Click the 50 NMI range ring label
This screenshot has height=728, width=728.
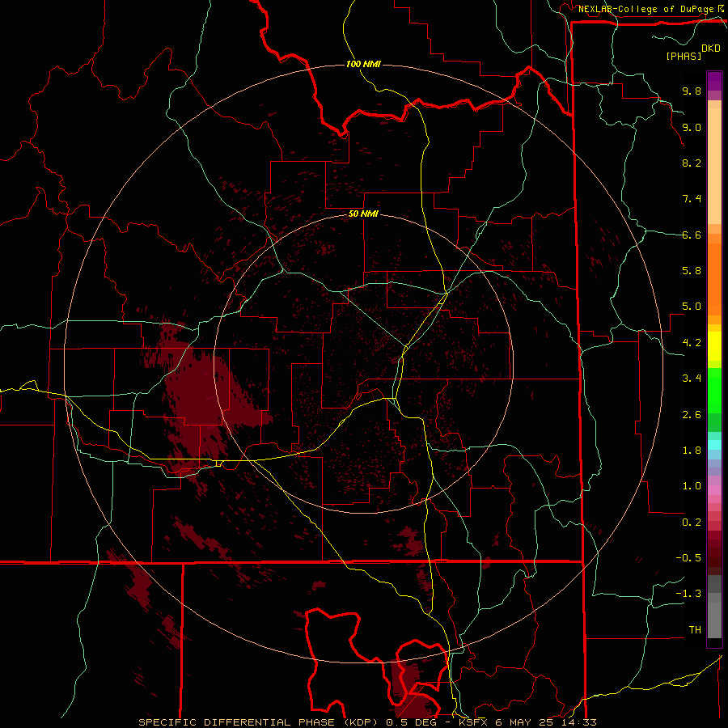[363, 214]
